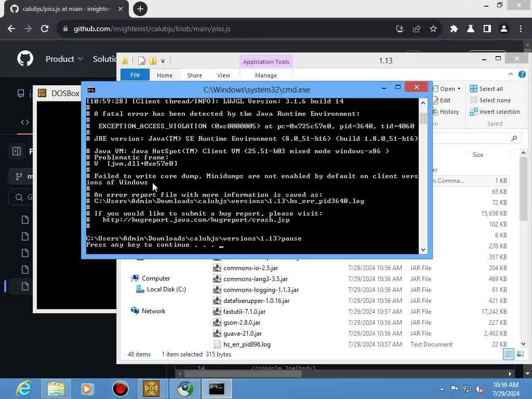The width and height of the screenshot is (532, 399).
Task: Show hidden tray icons arrow
Action: pyautogui.click(x=442, y=389)
